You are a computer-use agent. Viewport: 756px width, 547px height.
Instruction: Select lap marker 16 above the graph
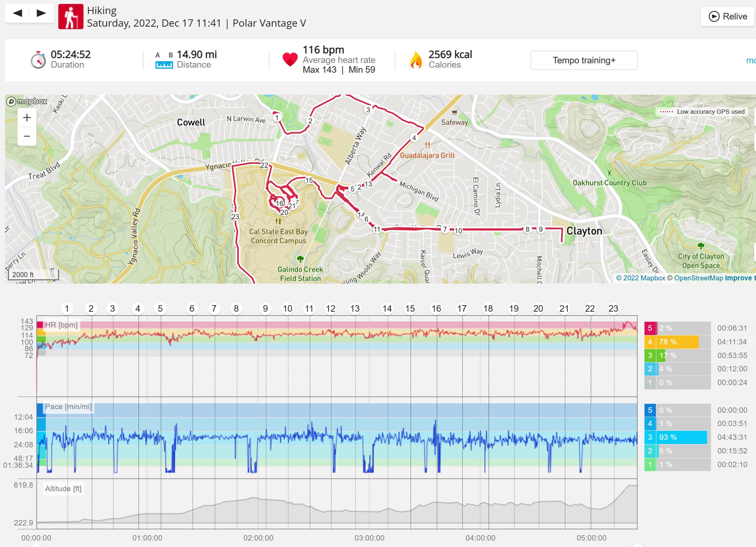(436, 308)
